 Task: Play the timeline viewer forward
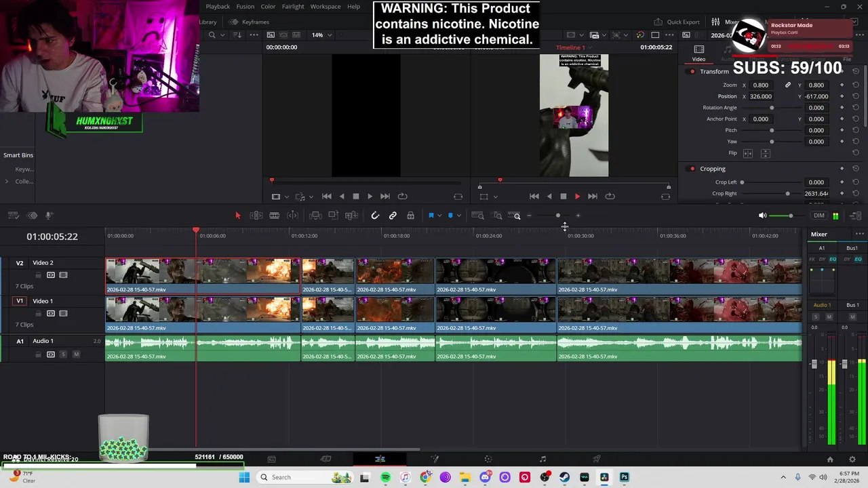(x=577, y=197)
